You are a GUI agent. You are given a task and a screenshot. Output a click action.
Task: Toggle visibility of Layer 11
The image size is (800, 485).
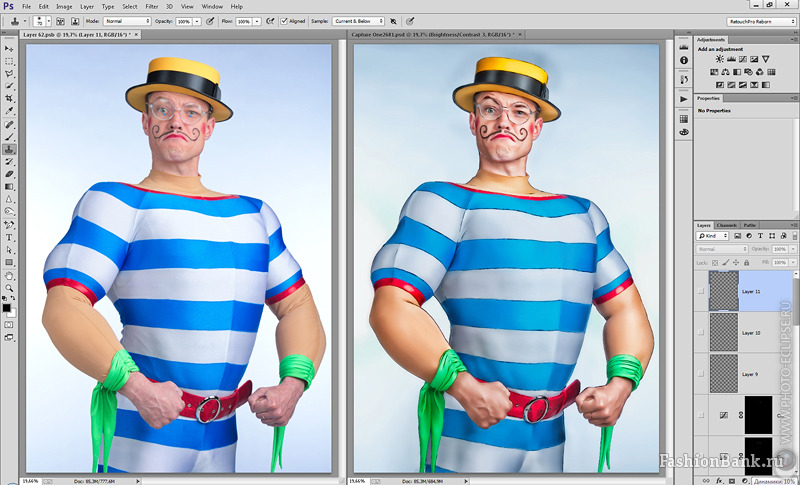pyautogui.click(x=701, y=291)
